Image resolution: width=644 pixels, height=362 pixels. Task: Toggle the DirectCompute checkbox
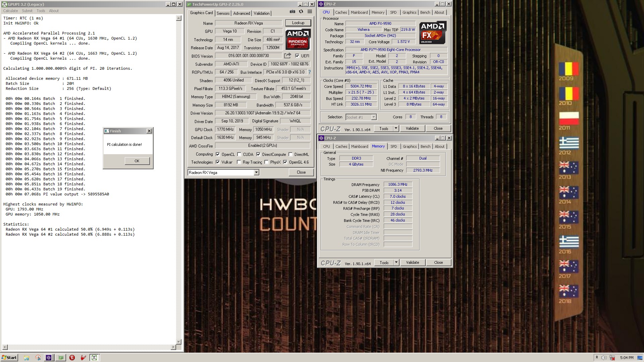(258, 154)
